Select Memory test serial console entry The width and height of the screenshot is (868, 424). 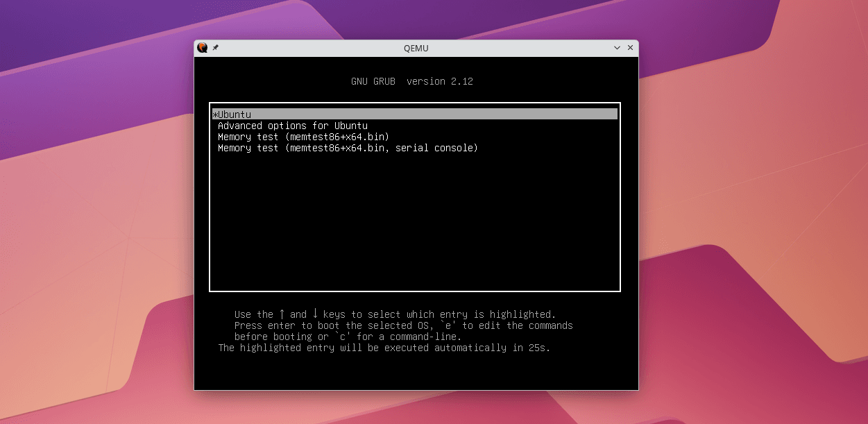coord(348,148)
